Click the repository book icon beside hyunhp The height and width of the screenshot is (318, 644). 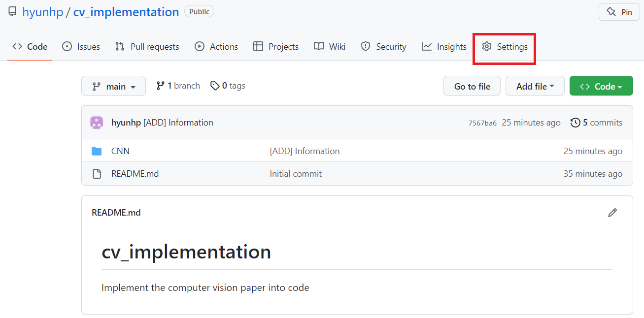coord(12,12)
